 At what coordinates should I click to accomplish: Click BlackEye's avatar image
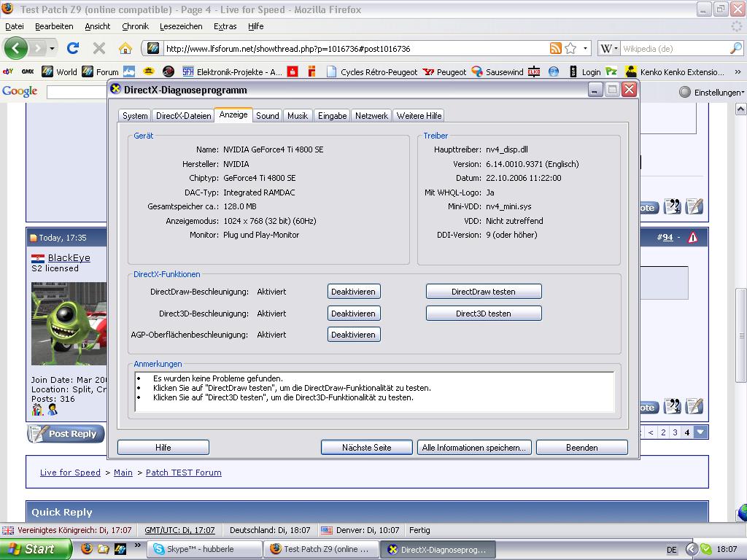click(69, 324)
